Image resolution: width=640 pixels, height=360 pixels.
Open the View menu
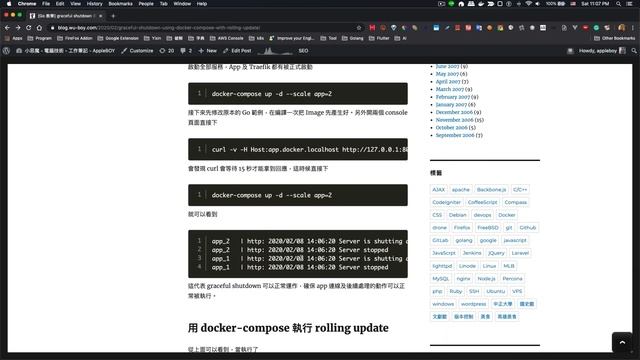pos(76,4)
